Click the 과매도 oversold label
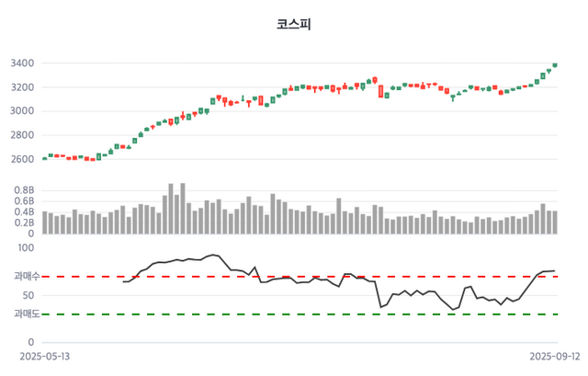This screenshot has width=588, height=376. tap(25, 314)
